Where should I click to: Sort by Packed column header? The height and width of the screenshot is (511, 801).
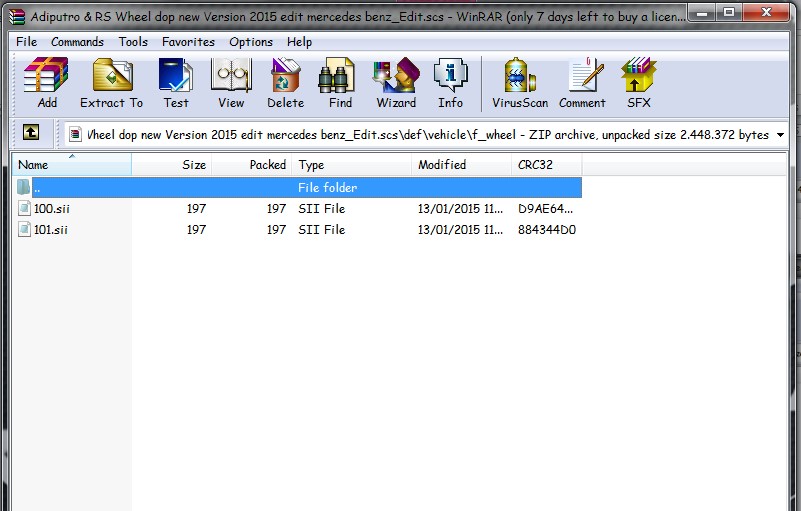(x=252, y=165)
